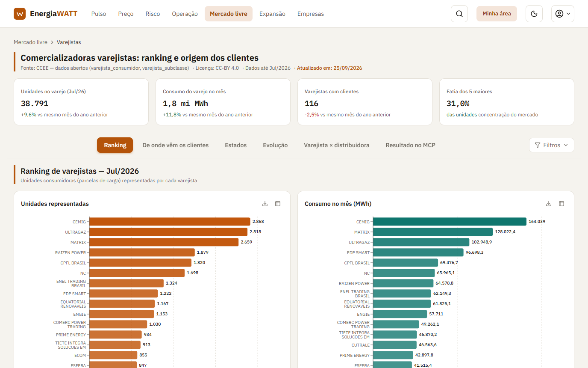The height and width of the screenshot is (368, 588).
Task: Click the RAIZEN POWER bar showing 1.879
Action: coord(142,252)
